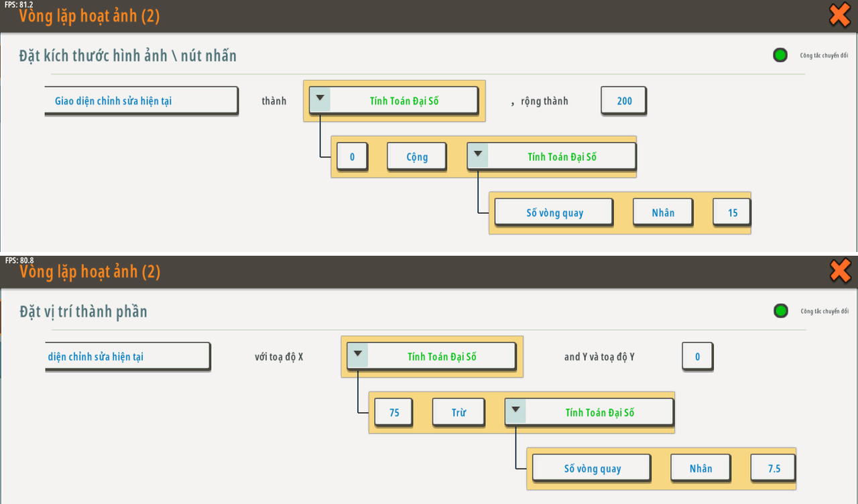This screenshot has width=858, height=504.
Task: Toggle green switch in Đặt kích thước panel
Action: [x=780, y=55]
